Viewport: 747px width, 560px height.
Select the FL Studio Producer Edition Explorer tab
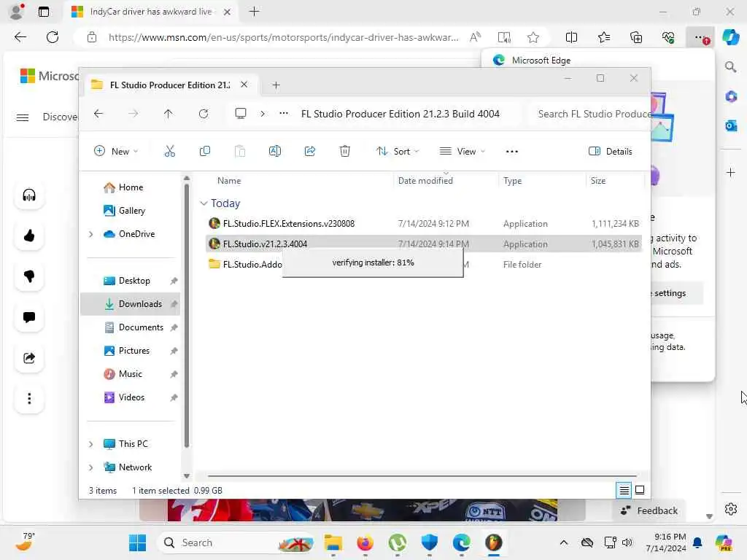(169, 85)
